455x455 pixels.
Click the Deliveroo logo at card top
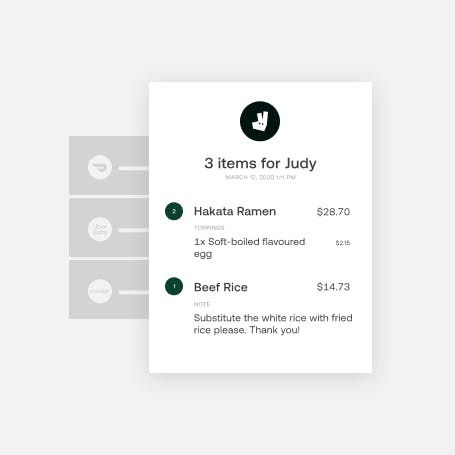tap(260, 121)
